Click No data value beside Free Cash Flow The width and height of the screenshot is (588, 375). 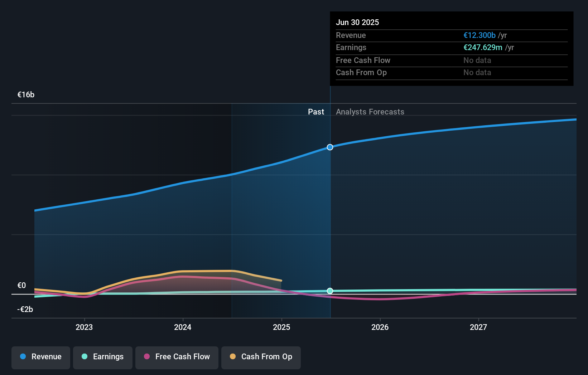(x=477, y=60)
